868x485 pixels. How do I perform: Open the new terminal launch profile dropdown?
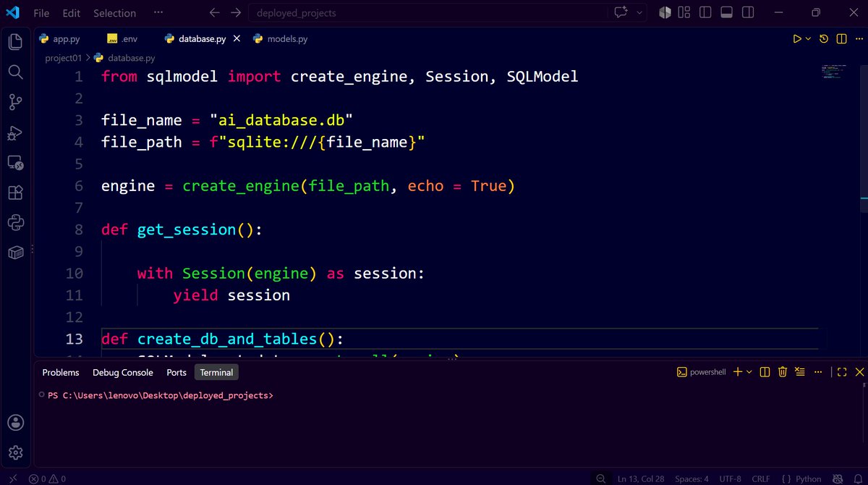[749, 372]
